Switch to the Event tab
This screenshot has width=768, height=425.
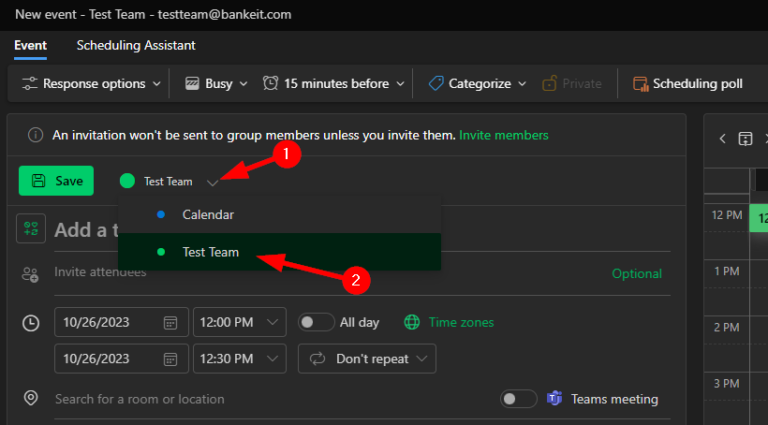click(30, 46)
